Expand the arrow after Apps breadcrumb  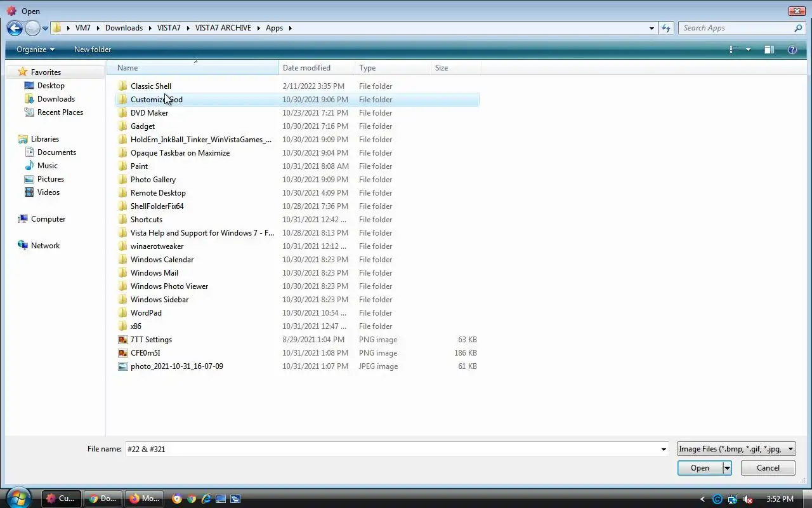(290, 28)
